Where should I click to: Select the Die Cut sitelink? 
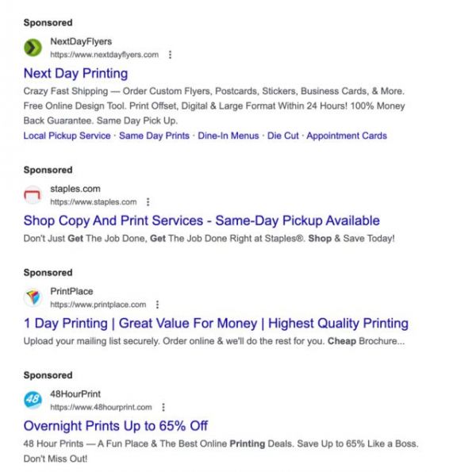pyautogui.click(x=283, y=136)
